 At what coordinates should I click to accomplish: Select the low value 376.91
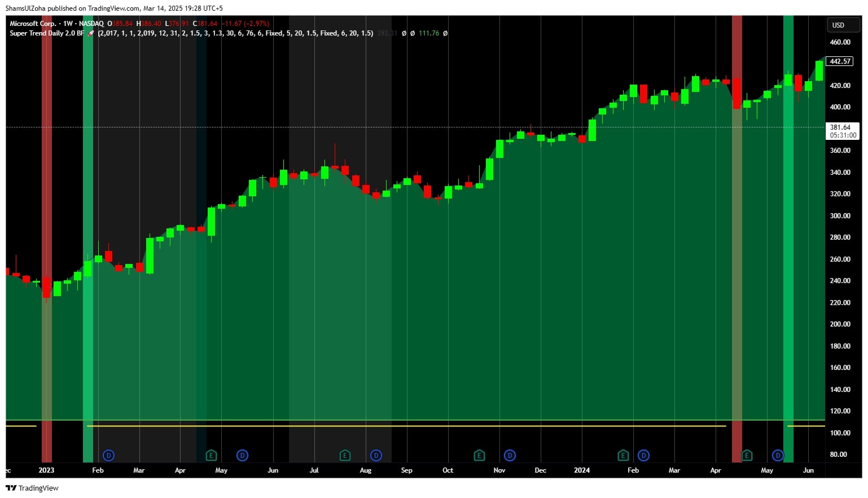click(x=179, y=24)
